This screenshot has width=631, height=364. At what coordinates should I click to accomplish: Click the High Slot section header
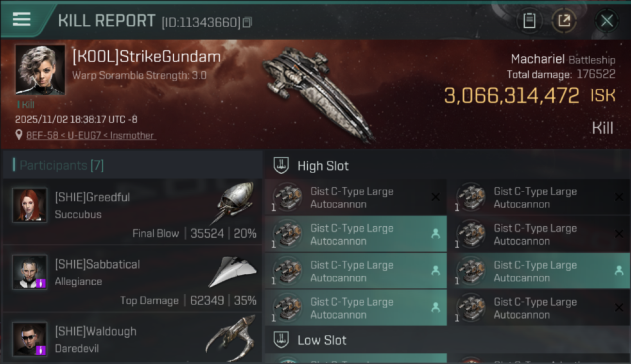point(323,166)
